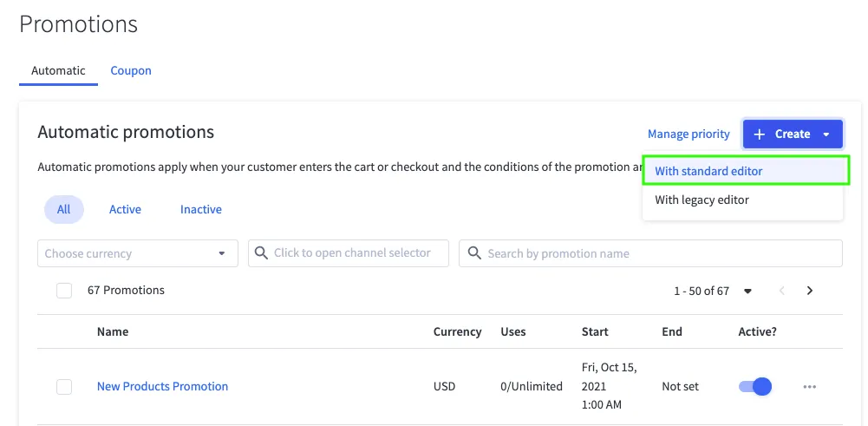Open the Automatic promotions tab
The height and width of the screenshot is (426, 868).
click(58, 70)
